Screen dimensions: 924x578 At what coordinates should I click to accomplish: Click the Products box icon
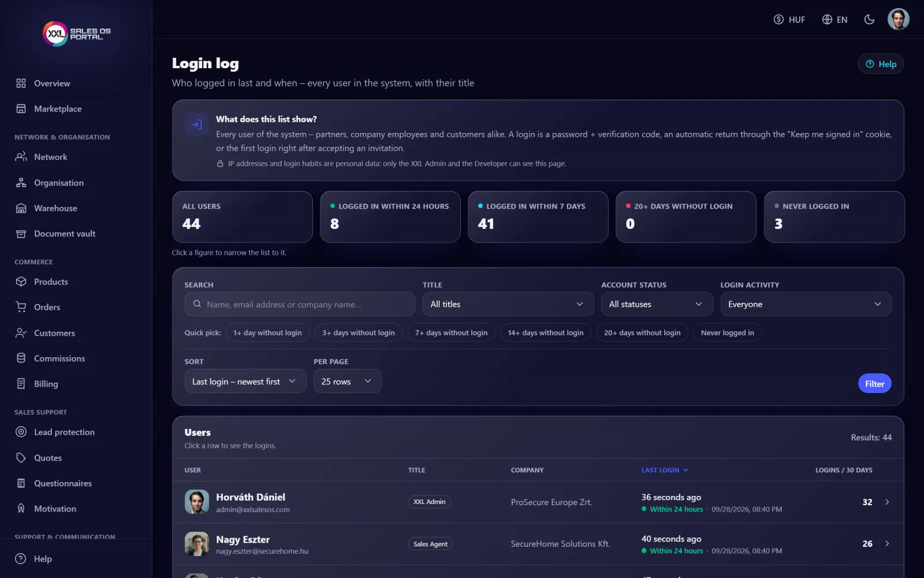21,281
